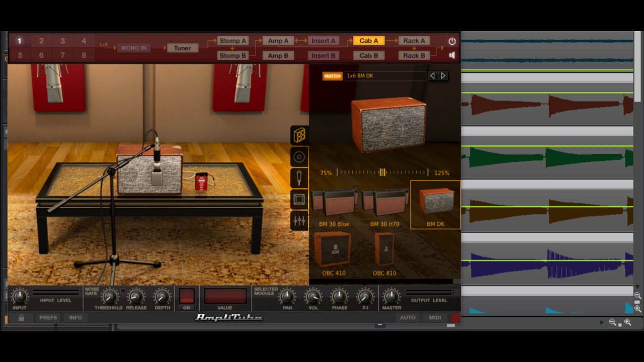Switch to the Amp B module

pyautogui.click(x=278, y=56)
